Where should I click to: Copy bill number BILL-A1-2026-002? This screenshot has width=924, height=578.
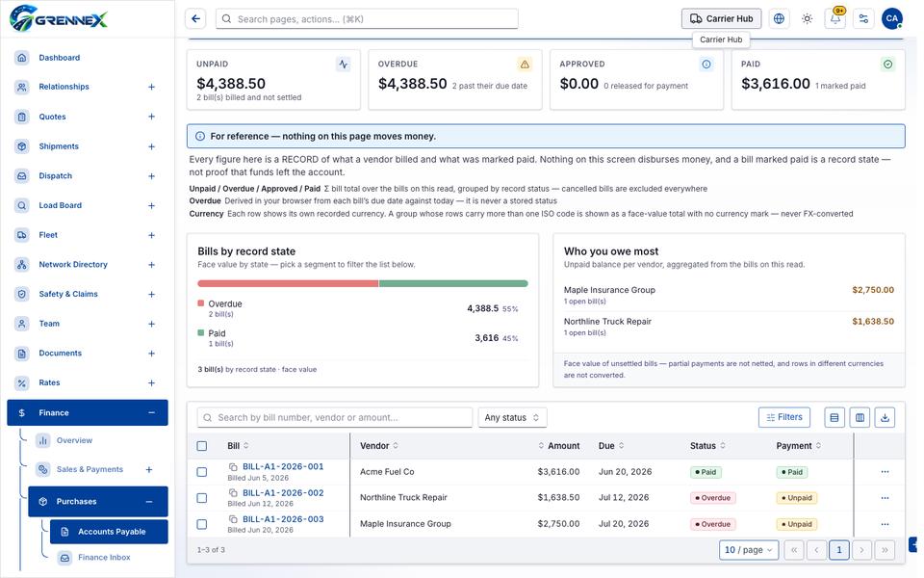point(233,493)
